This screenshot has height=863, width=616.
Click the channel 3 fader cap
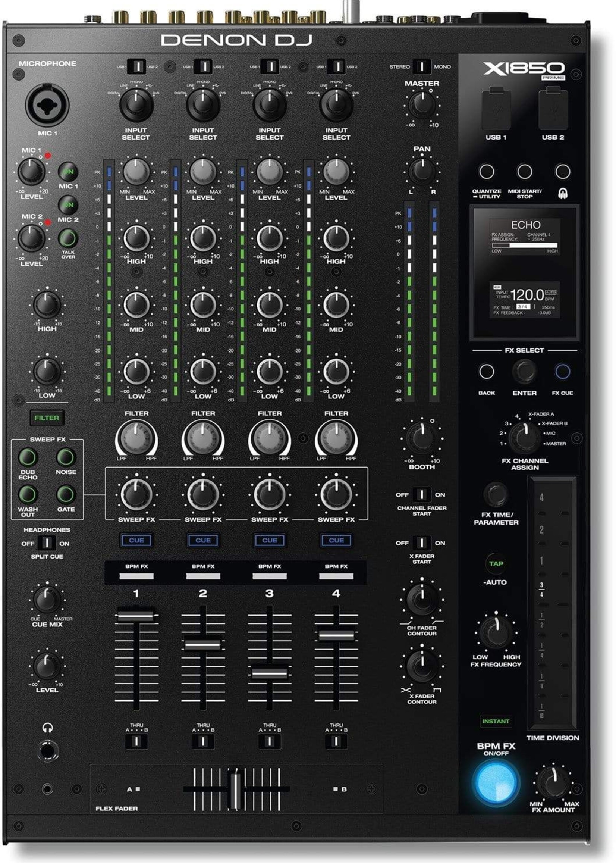[x=270, y=673]
